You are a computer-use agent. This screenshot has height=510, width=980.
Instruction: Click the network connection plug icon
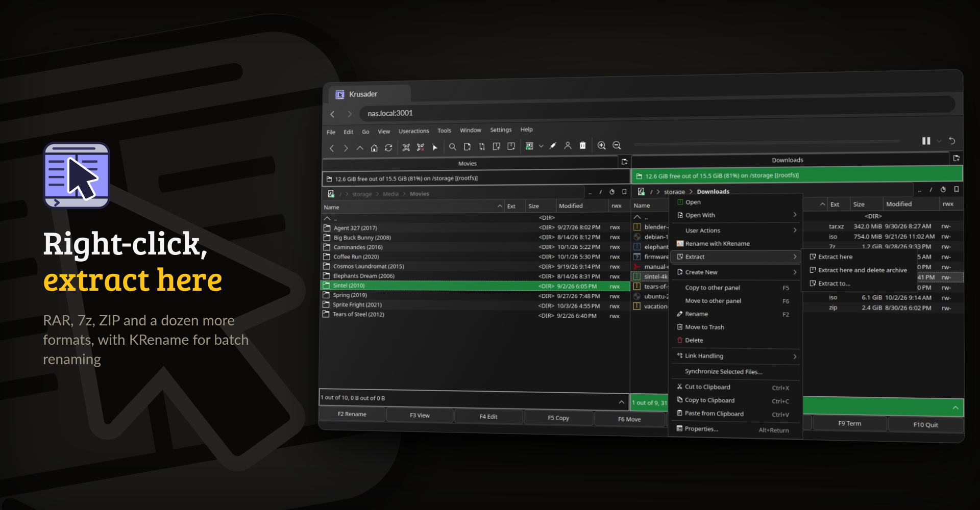coord(553,146)
